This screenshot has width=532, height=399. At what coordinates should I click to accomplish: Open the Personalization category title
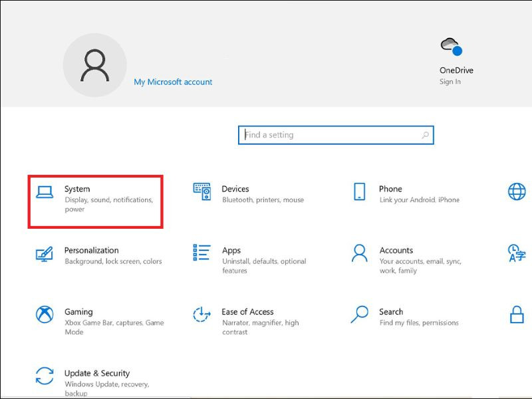click(x=92, y=251)
